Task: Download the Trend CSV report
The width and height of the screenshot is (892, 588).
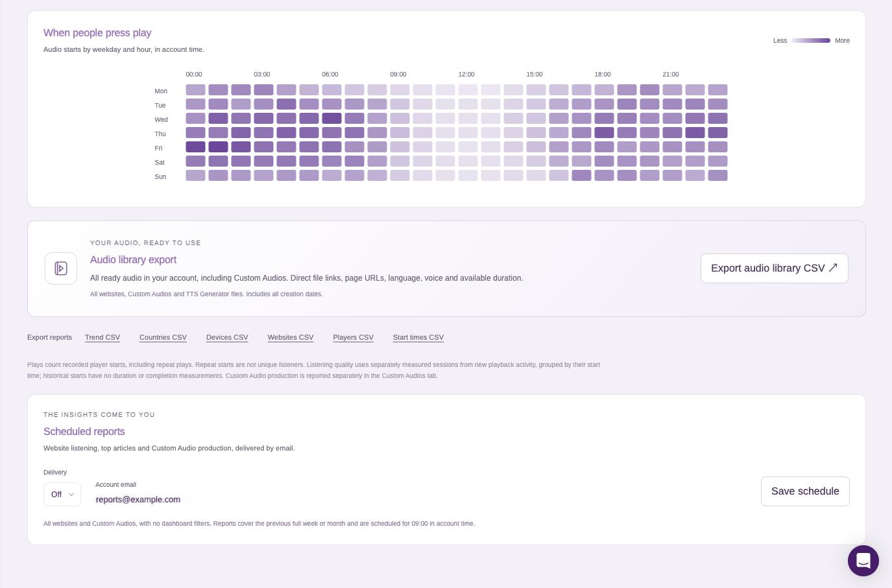Action: 102,338
